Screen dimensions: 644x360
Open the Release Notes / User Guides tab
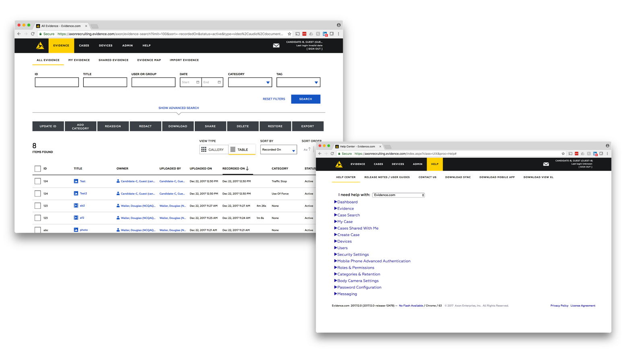click(387, 177)
